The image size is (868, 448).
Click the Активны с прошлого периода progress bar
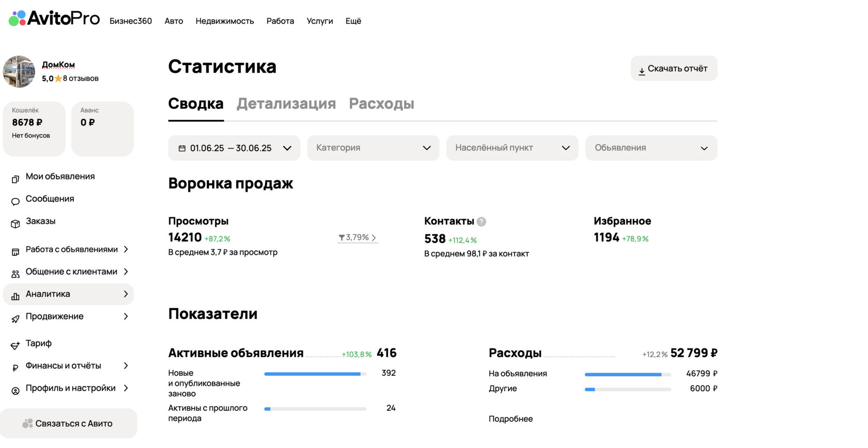click(x=315, y=409)
